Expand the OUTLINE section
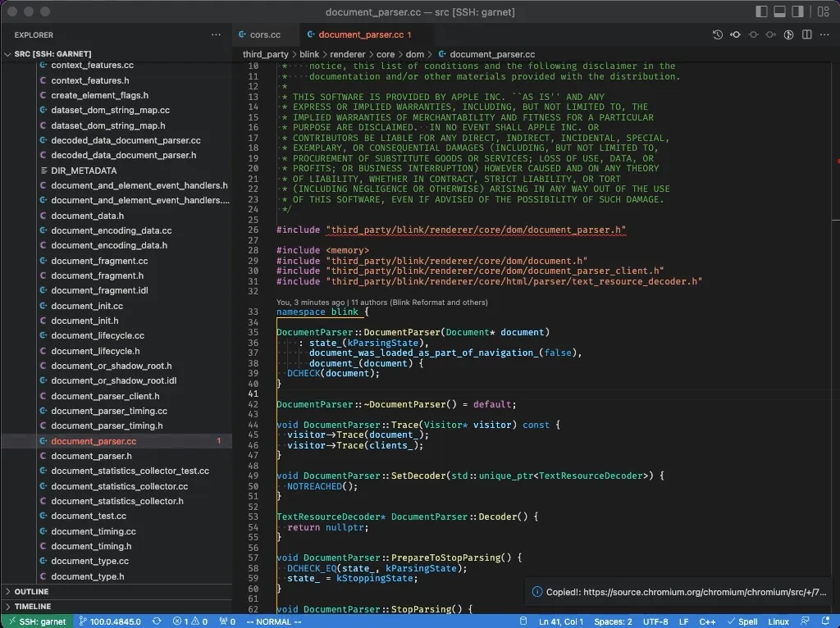The image size is (840, 628). pyautogui.click(x=31, y=591)
